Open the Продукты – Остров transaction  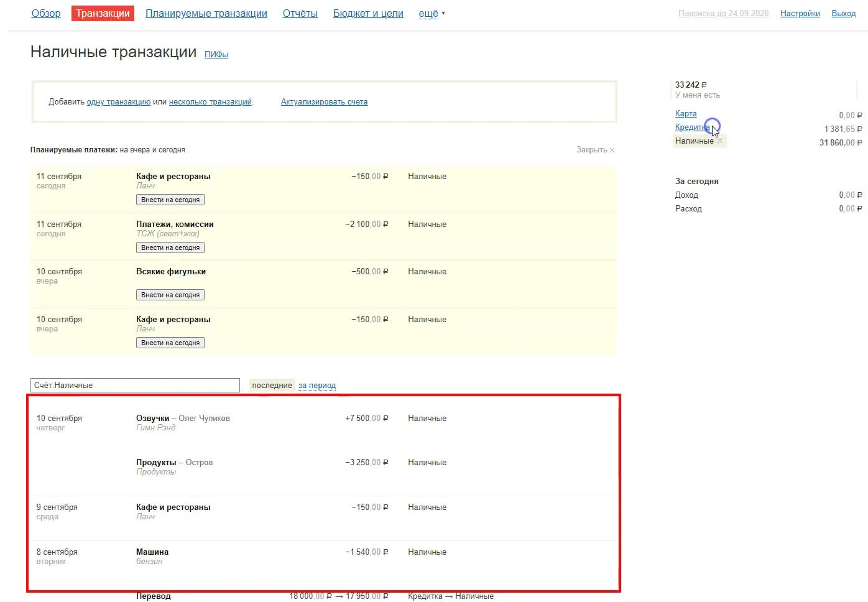(x=174, y=462)
